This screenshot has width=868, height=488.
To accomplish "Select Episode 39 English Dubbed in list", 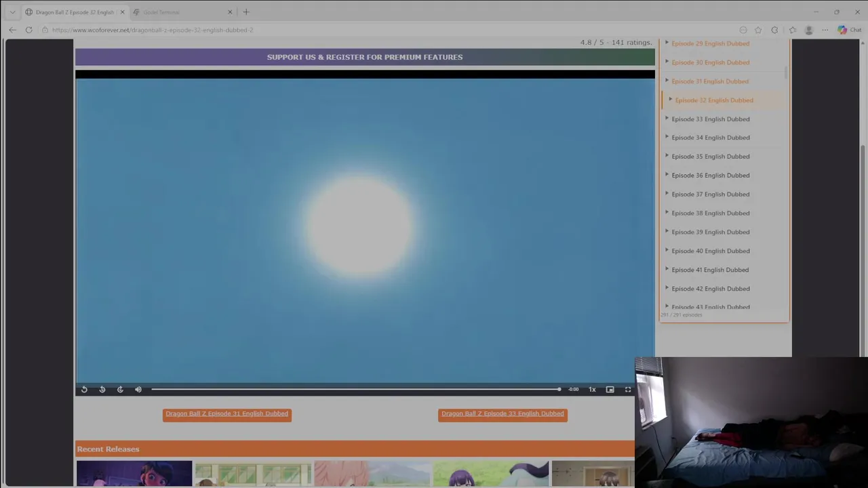I will click(710, 232).
